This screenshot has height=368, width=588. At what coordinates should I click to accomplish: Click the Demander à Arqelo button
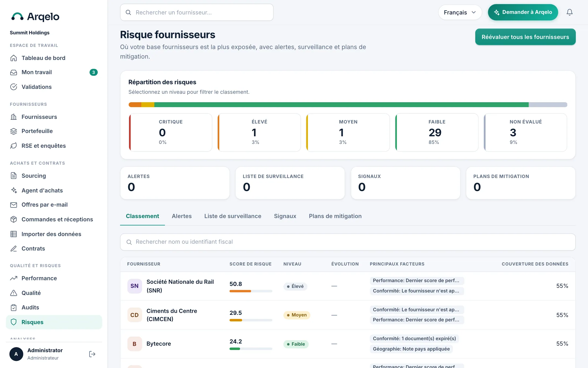[523, 12]
